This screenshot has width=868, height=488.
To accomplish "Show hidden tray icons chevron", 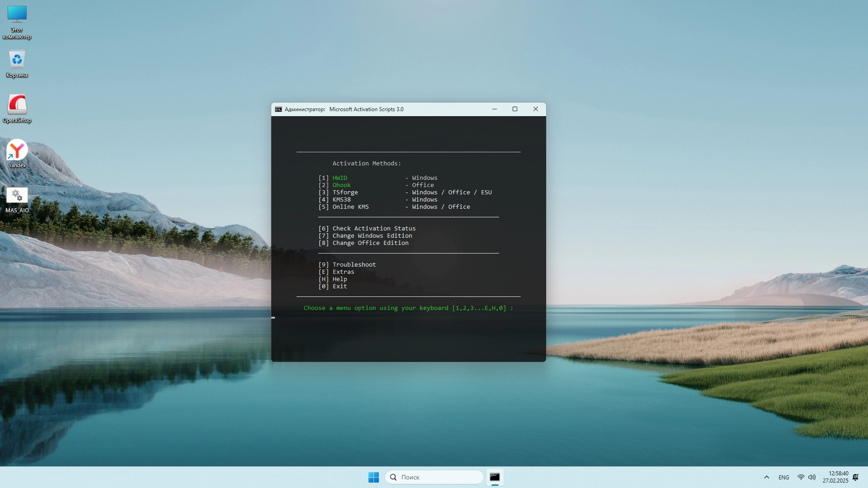I will 767,477.
